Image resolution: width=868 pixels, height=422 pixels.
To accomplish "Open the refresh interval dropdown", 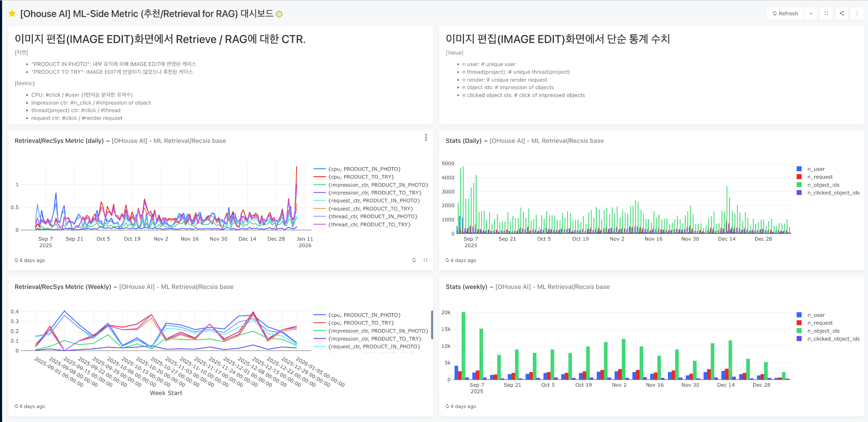I will coord(811,13).
